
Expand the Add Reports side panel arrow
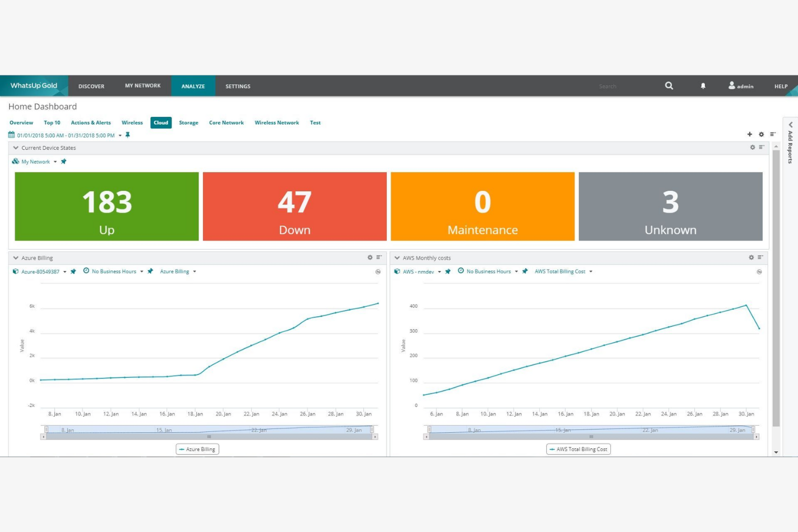(790, 125)
